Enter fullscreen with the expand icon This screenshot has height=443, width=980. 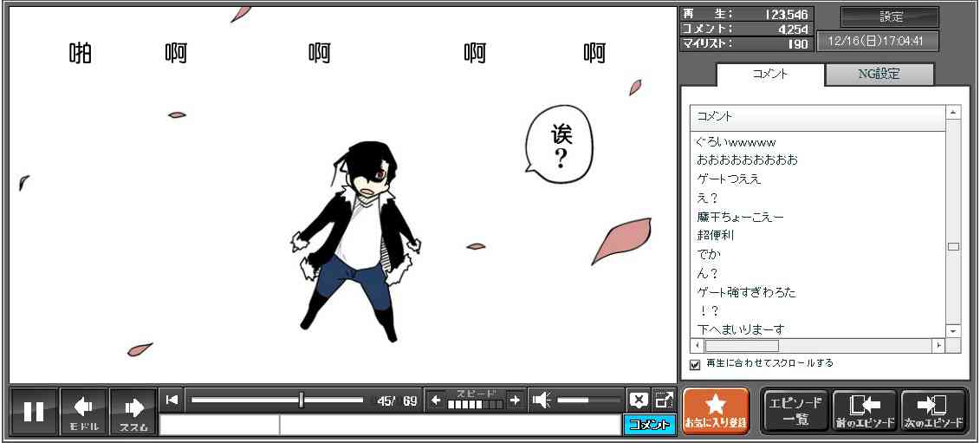(664, 400)
